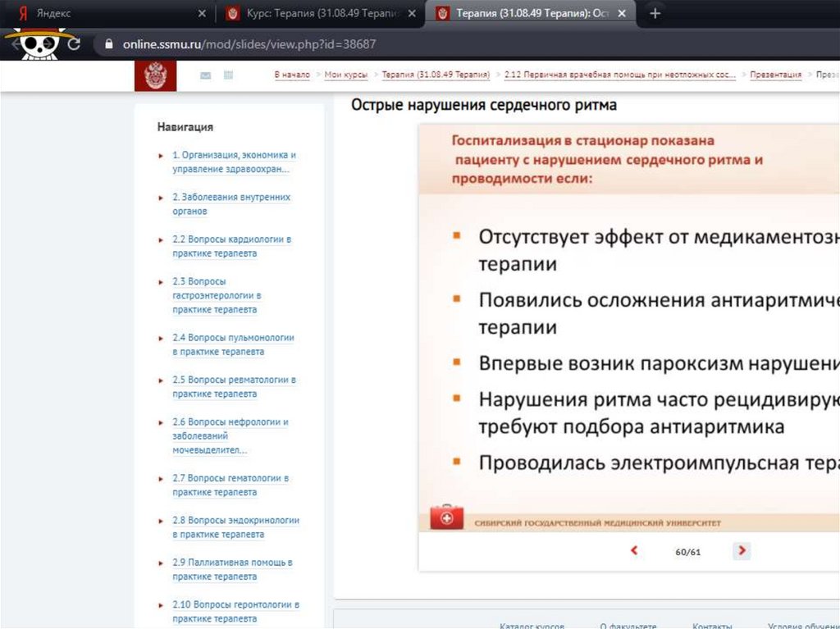Image resolution: width=840 pixels, height=629 pixels.
Task: Open 'Мои курсы' breadcrumb link
Action: click(345, 75)
